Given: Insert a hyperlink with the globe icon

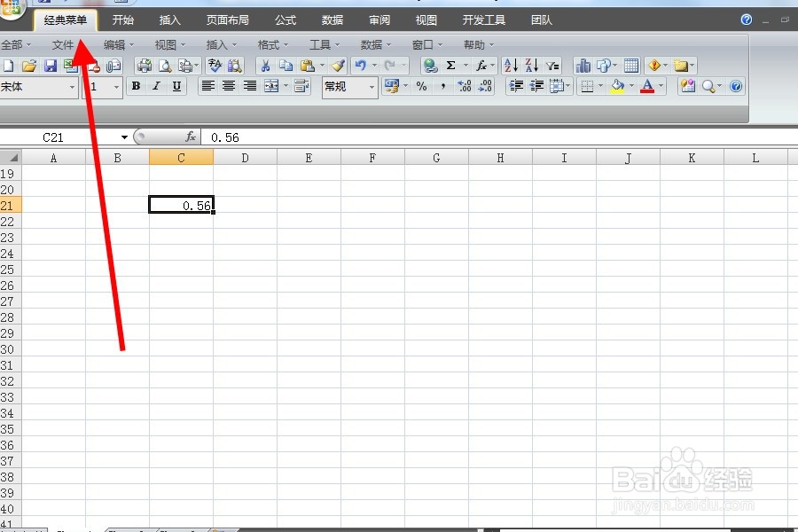Looking at the screenshot, I should (431, 66).
